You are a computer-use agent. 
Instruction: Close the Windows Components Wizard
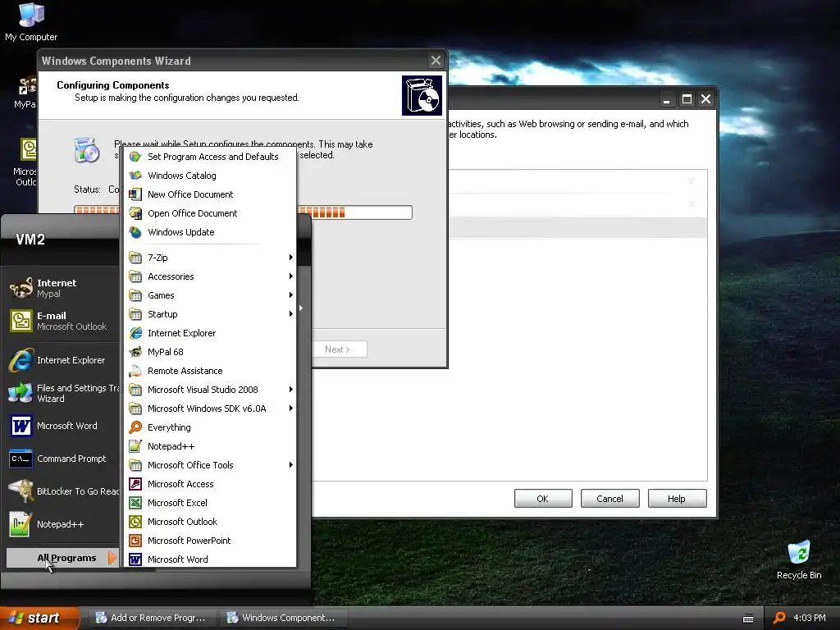click(x=436, y=61)
